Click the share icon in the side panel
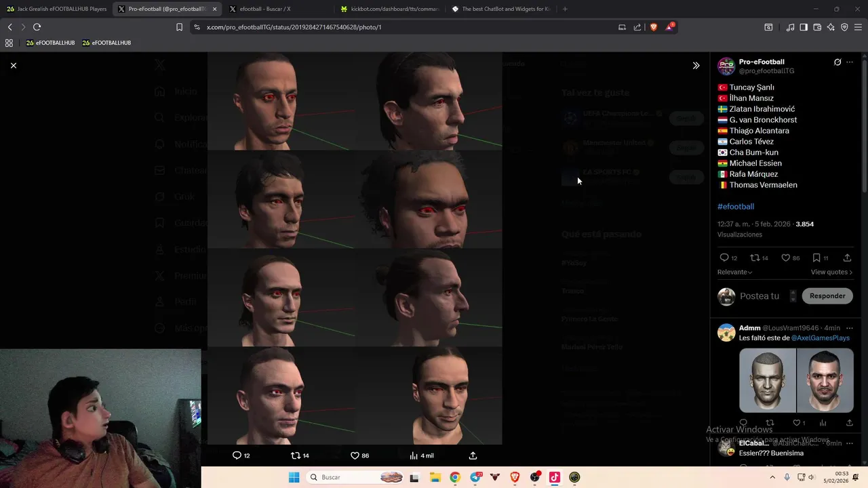Viewport: 868px width, 488px height. [847, 258]
